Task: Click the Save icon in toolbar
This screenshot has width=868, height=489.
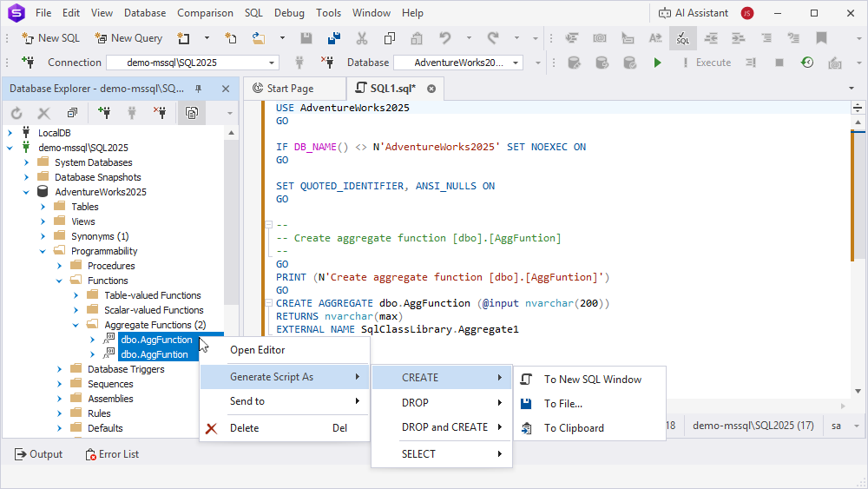Action: tap(306, 38)
